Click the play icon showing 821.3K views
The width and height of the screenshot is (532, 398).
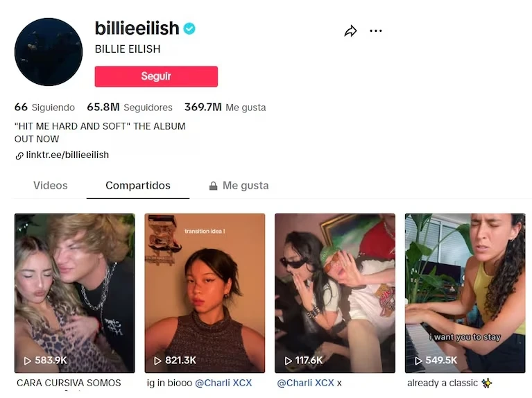coord(157,361)
